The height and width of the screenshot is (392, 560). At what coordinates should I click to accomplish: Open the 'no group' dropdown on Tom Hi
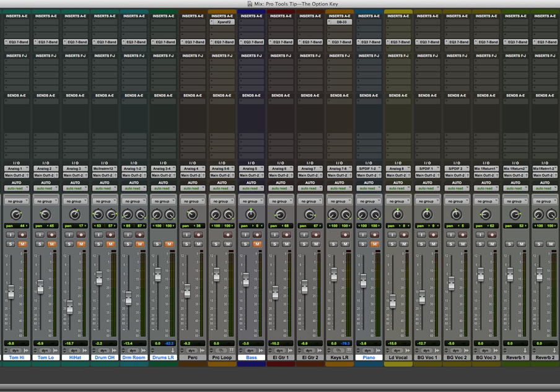click(16, 201)
